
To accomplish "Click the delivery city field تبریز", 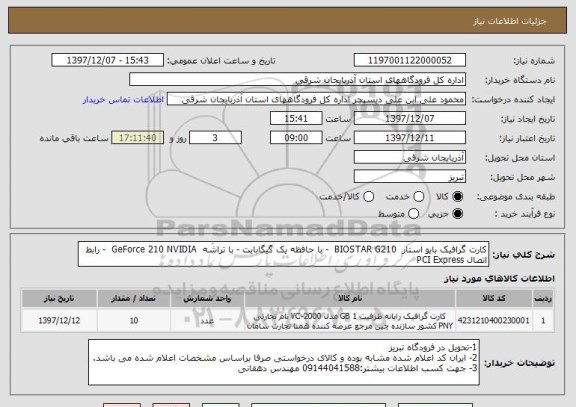I will pyautogui.click(x=410, y=177).
